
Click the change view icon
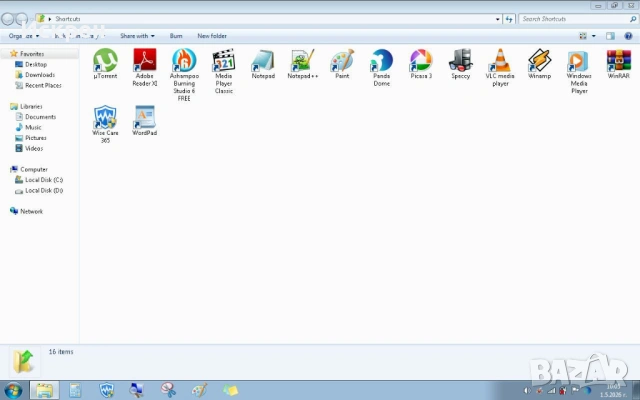coord(583,36)
